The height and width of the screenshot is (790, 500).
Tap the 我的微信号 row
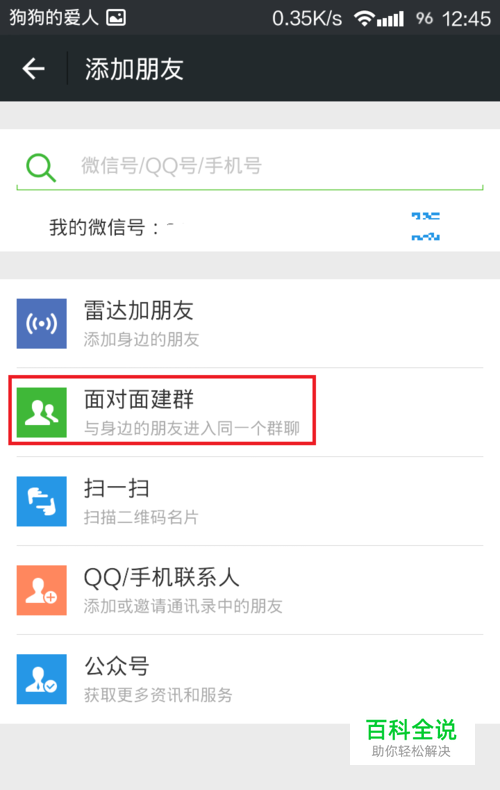click(x=250, y=227)
